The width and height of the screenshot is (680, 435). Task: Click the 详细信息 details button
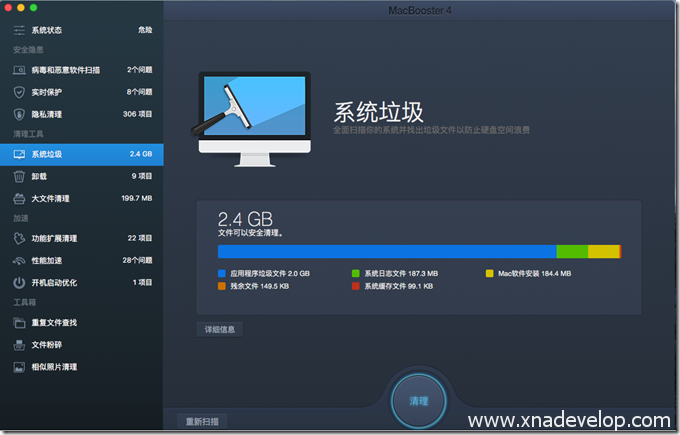pos(219,329)
